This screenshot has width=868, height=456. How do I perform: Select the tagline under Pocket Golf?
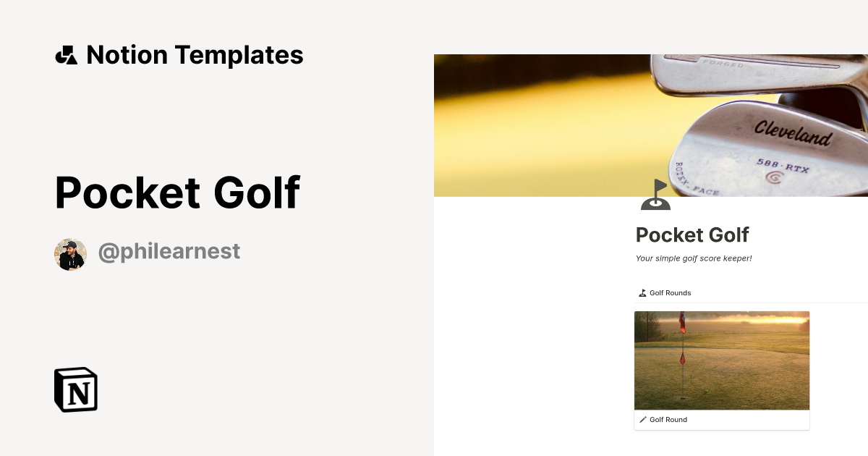pyautogui.click(x=693, y=258)
